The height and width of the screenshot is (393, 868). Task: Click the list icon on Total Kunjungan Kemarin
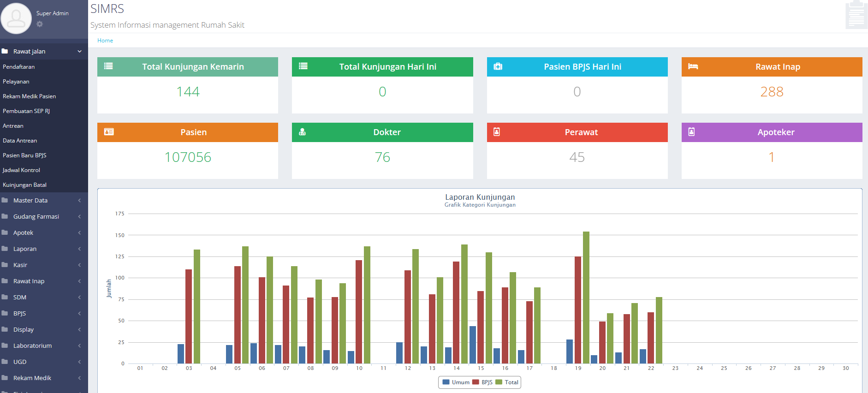(108, 66)
